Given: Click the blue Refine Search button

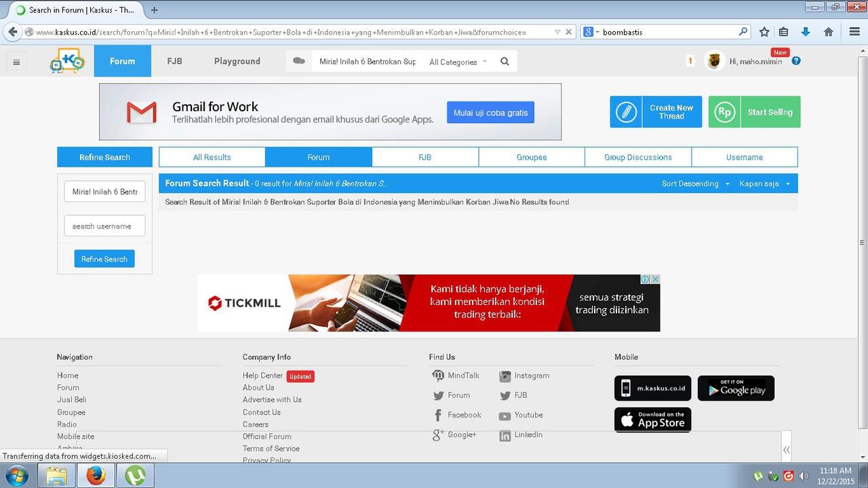Looking at the screenshot, I should (104, 259).
